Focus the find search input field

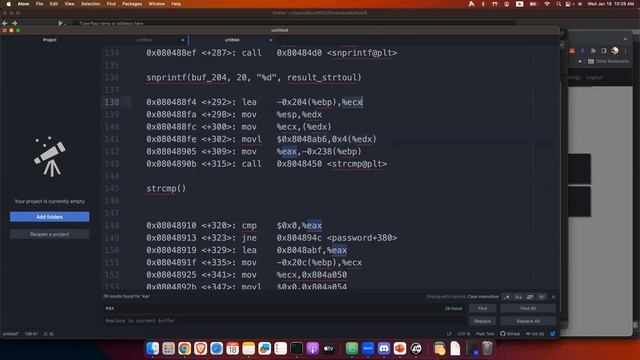coord(284,309)
